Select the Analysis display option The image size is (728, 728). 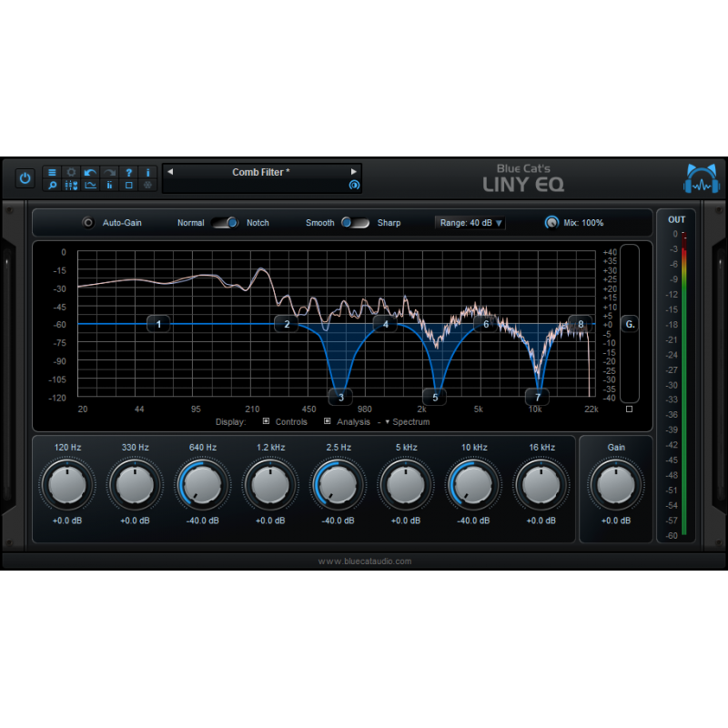click(328, 421)
